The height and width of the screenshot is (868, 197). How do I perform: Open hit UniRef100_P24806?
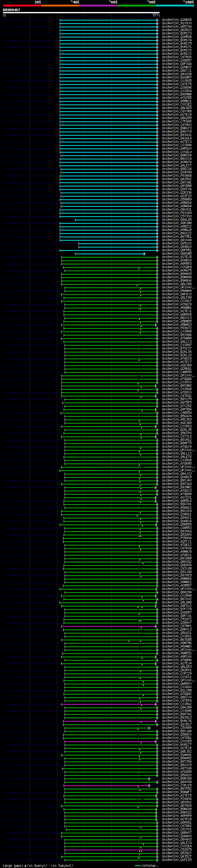point(177,799)
